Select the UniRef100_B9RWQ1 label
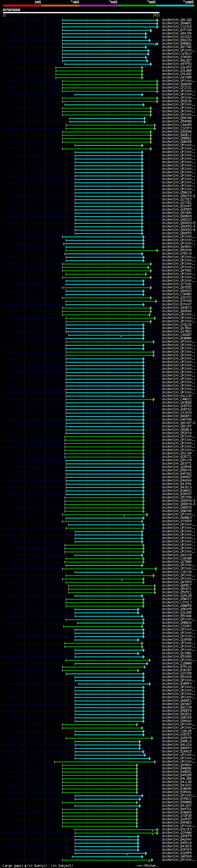This screenshot has height=868, width=197. point(177,43)
